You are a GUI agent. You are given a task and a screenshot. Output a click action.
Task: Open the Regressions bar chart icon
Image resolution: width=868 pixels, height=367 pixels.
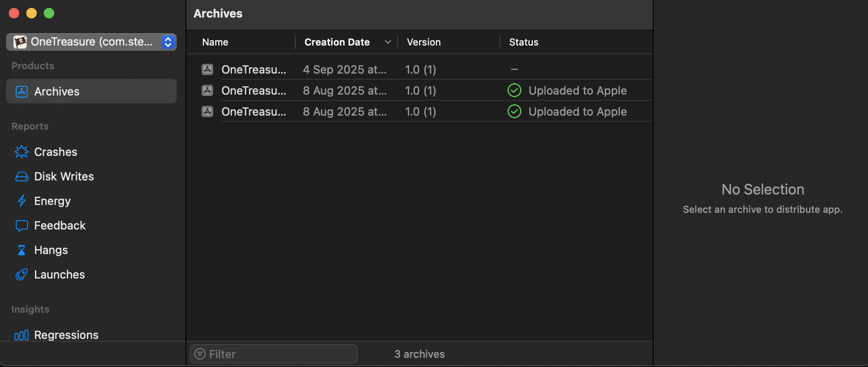(21, 335)
